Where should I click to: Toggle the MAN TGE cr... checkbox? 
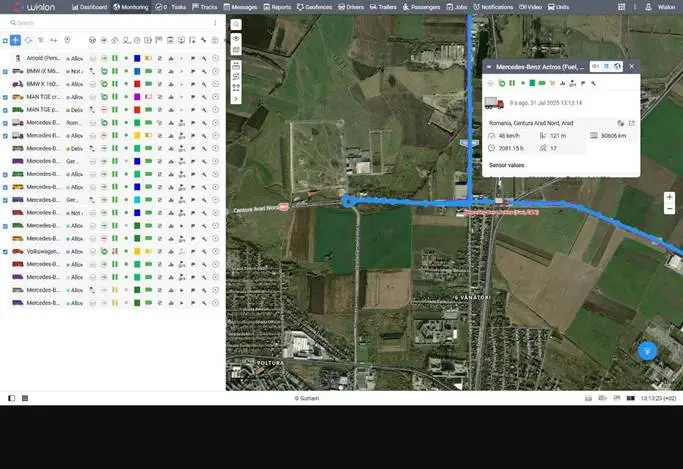point(5,97)
